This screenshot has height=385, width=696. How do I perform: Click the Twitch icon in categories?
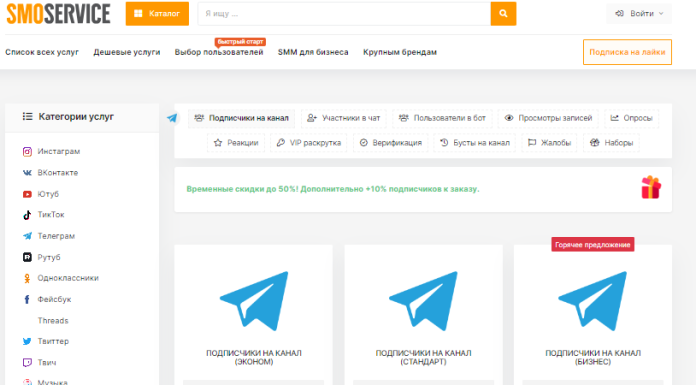point(27,362)
